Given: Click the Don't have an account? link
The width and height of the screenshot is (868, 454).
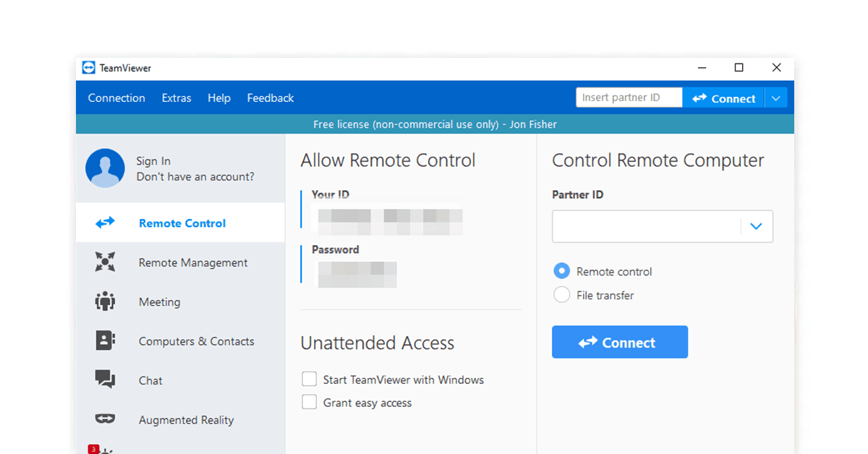Looking at the screenshot, I should point(195,176).
